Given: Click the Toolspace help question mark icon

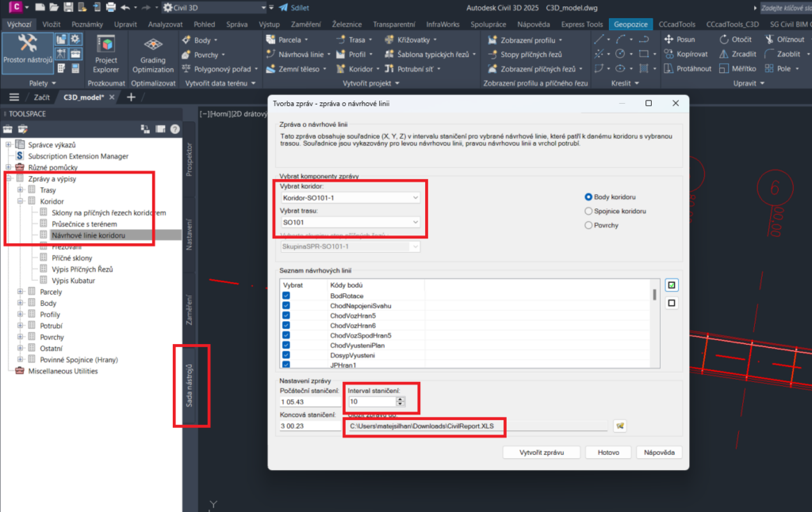Looking at the screenshot, I should click(x=174, y=128).
